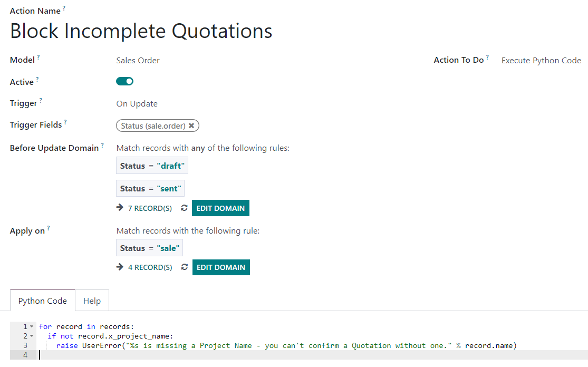Viewport: 588px width, 367px height.
Task: Switch to the Help tab
Action: coord(92,301)
